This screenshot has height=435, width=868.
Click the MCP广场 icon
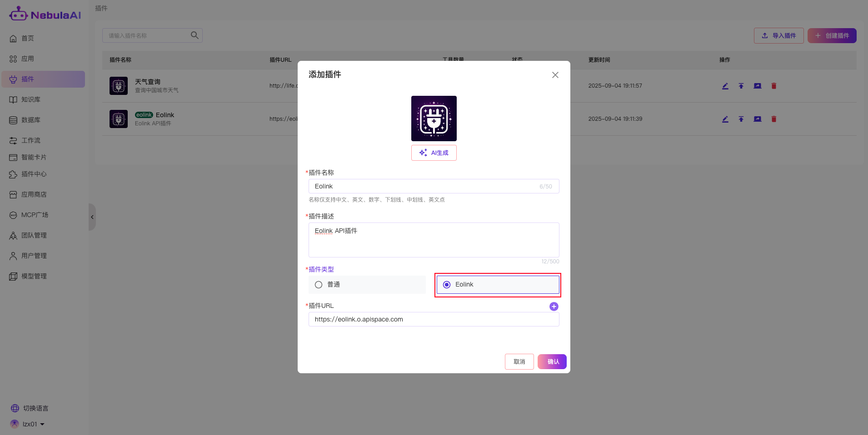[13, 215]
